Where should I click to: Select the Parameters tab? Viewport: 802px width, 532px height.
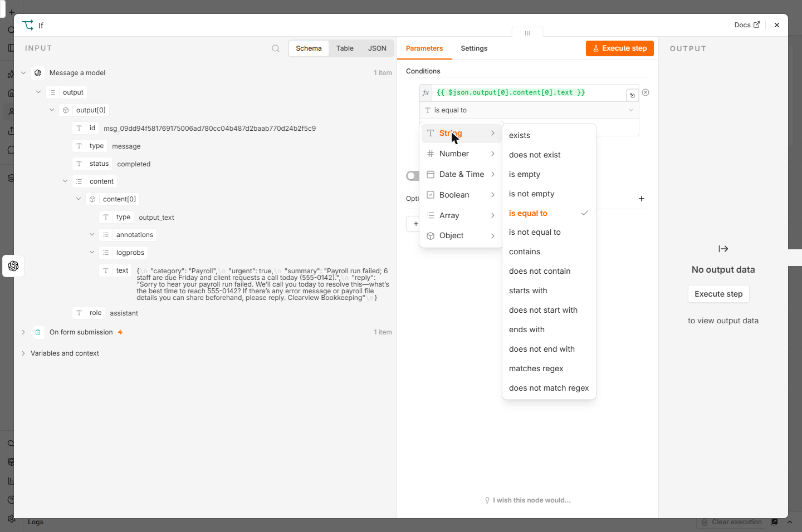(x=424, y=48)
